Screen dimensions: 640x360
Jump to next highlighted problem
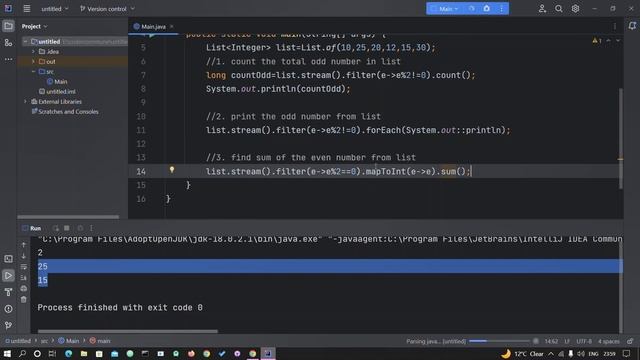[x=618, y=40]
